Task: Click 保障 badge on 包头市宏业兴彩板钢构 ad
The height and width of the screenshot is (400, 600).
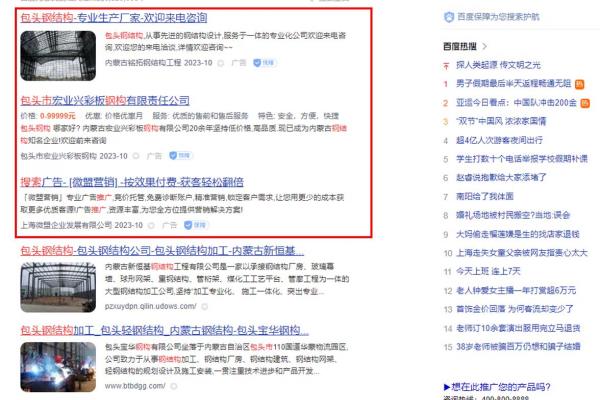Action: [181, 155]
